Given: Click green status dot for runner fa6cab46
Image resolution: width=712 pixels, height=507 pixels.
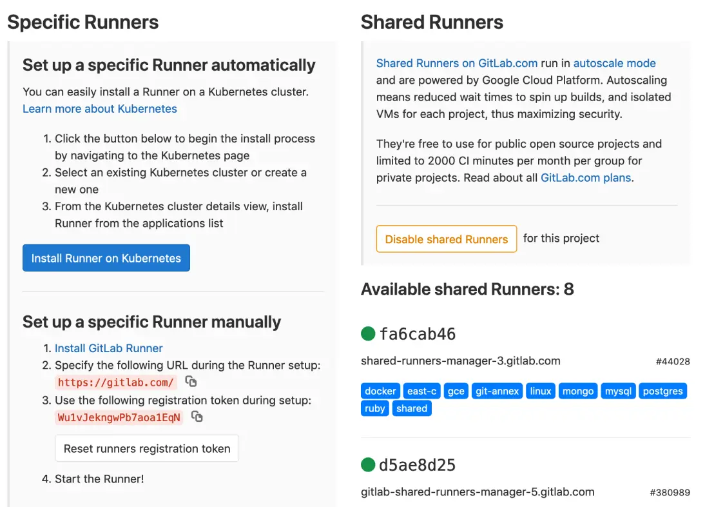Looking at the screenshot, I should point(368,334).
